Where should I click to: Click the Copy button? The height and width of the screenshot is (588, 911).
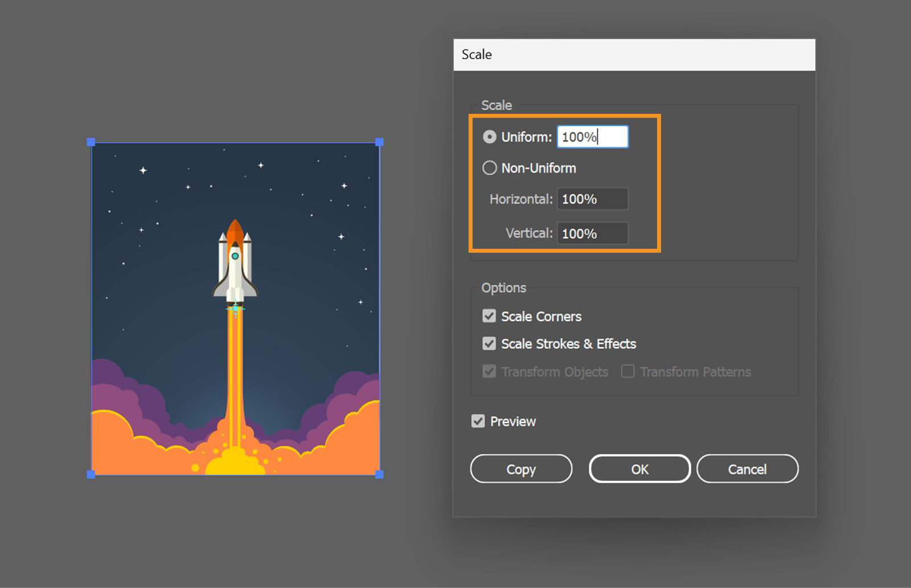(520, 469)
